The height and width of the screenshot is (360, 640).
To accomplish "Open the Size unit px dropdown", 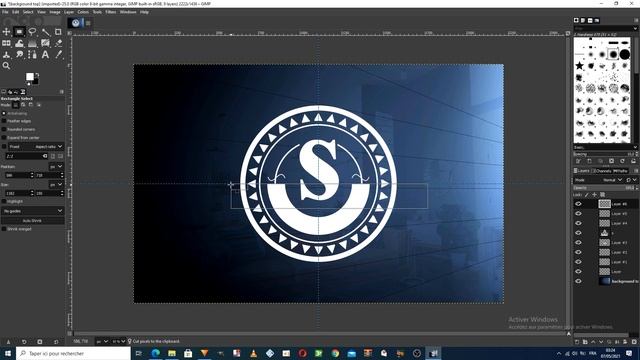I will (56, 184).
